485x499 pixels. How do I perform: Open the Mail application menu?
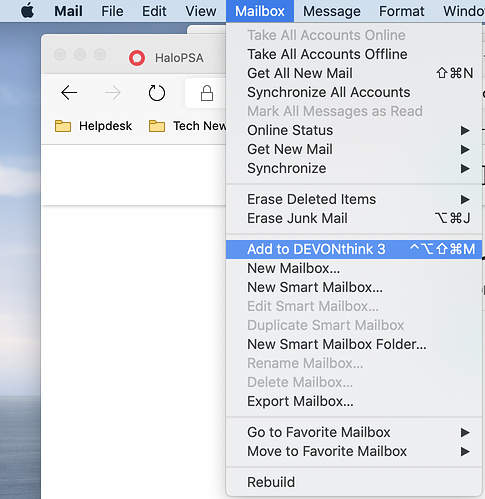coord(68,11)
